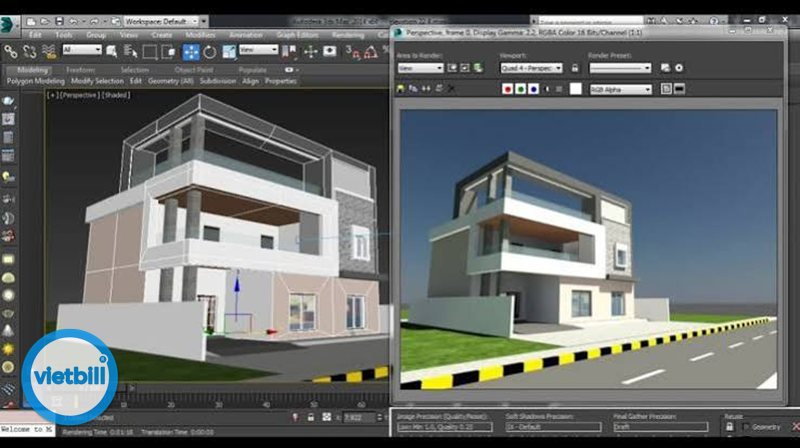800x448 pixels.
Task: Open the Tools menu
Action: (64, 35)
